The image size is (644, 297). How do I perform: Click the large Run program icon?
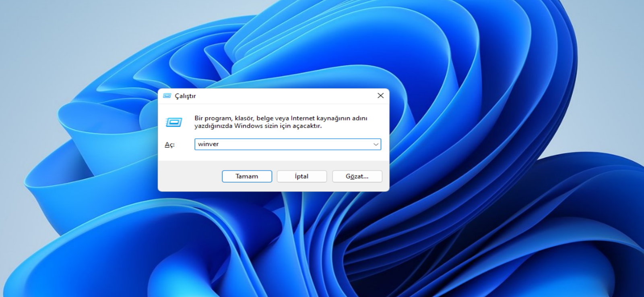point(174,122)
